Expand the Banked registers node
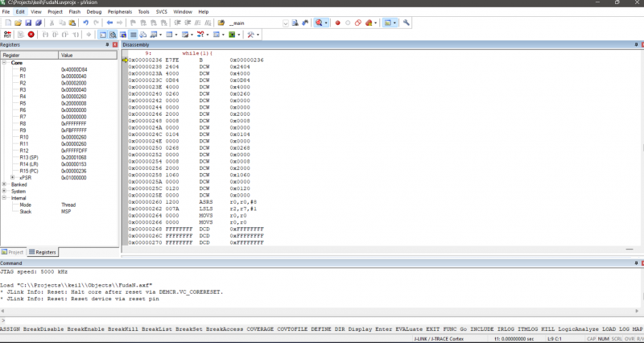Image resolution: width=644 pixels, height=343 pixels. point(5,184)
